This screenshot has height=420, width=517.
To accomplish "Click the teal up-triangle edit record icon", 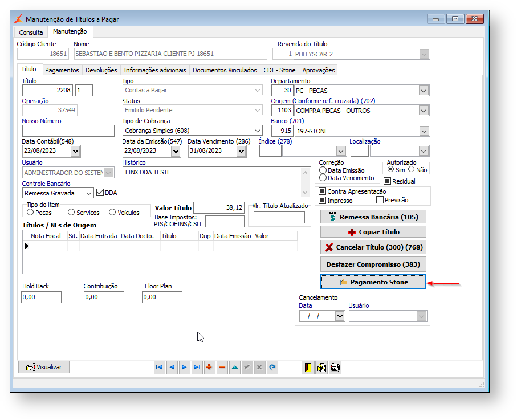I will point(234,368).
